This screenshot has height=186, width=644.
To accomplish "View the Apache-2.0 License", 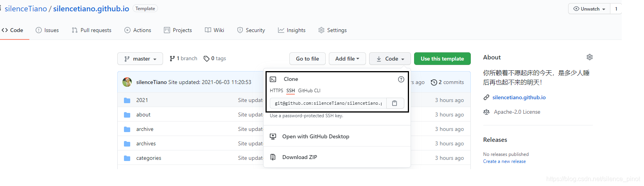I will (517, 112).
